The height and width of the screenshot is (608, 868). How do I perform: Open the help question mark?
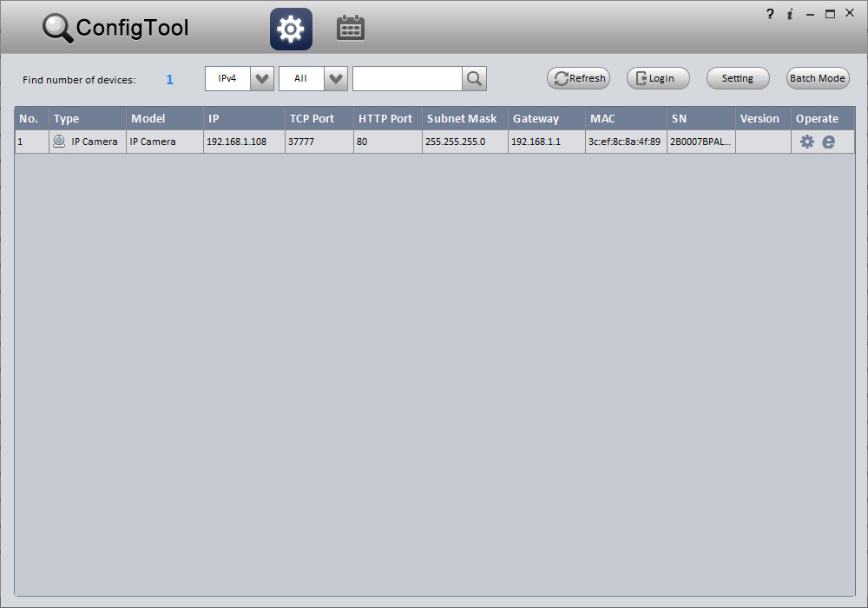(769, 14)
